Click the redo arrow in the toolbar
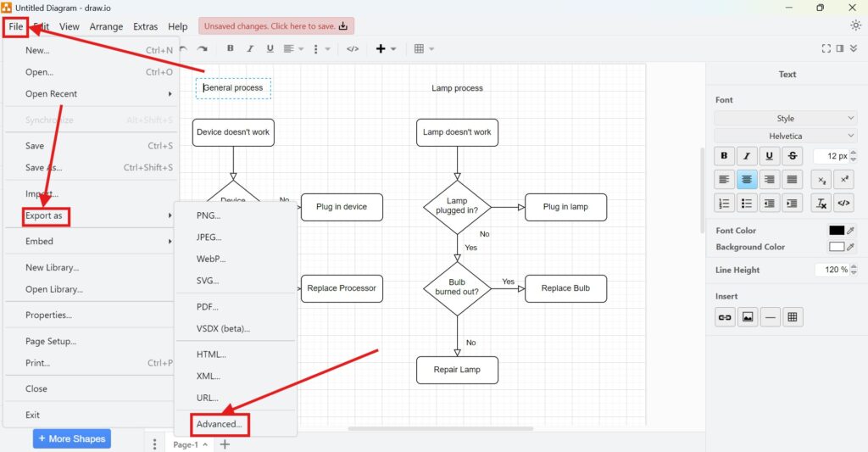This screenshot has height=452, width=868. (x=203, y=49)
